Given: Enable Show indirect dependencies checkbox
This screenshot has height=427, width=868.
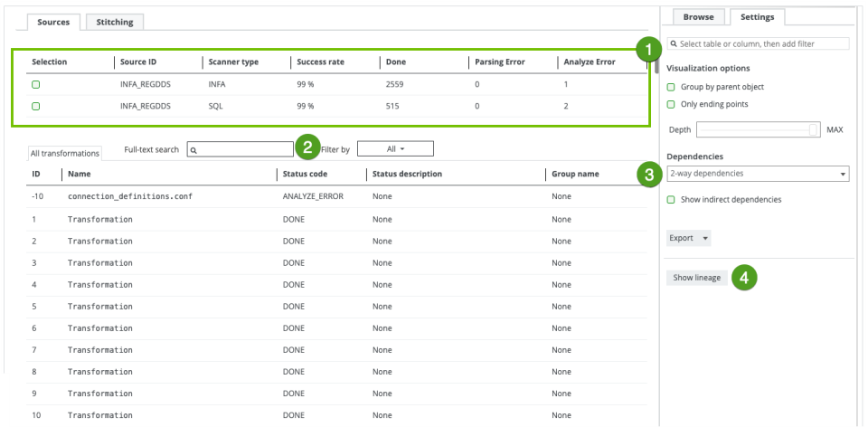Looking at the screenshot, I should point(671,199).
